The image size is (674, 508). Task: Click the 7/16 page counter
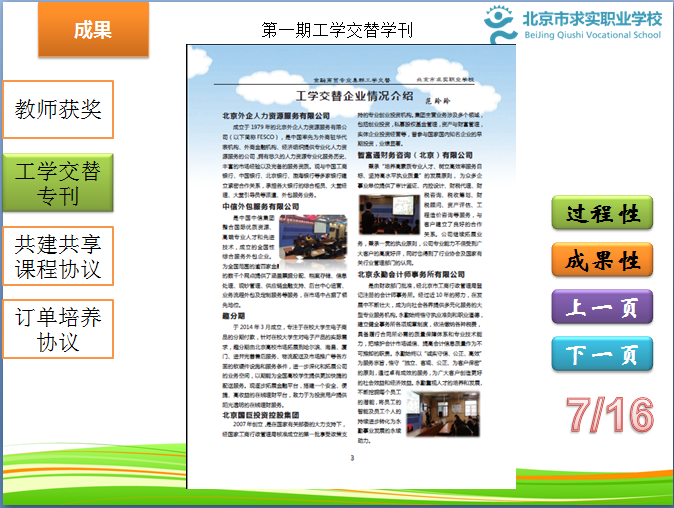point(610,414)
